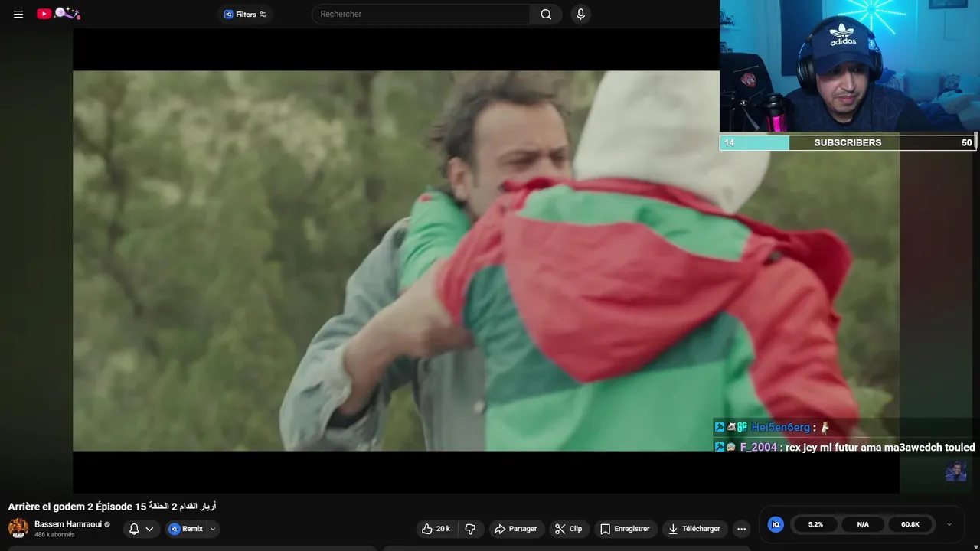Create a Clip with scissors button

pos(568,529)
